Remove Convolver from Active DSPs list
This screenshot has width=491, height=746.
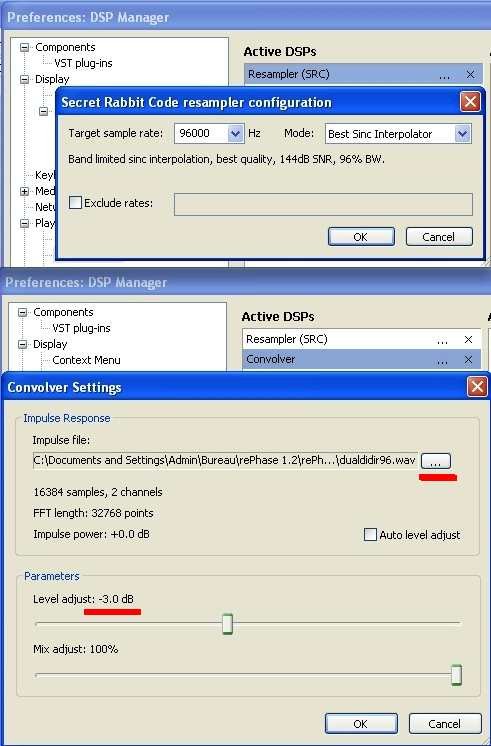(x=468, y=359)
